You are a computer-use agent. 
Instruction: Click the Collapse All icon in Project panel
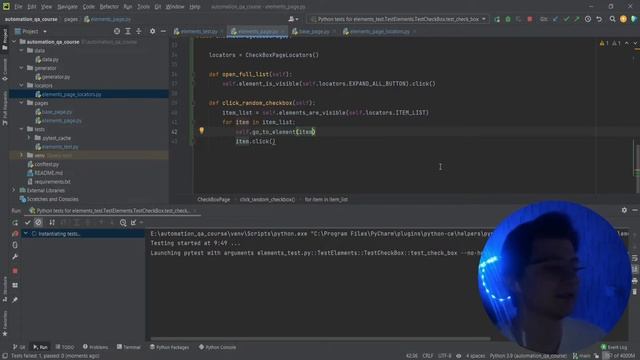139,31
